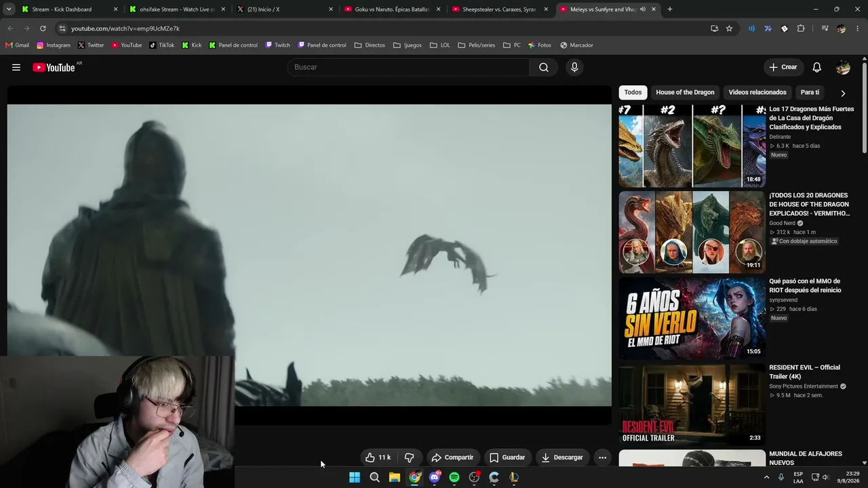Open Discord from the taskbar

pos(435,477)
